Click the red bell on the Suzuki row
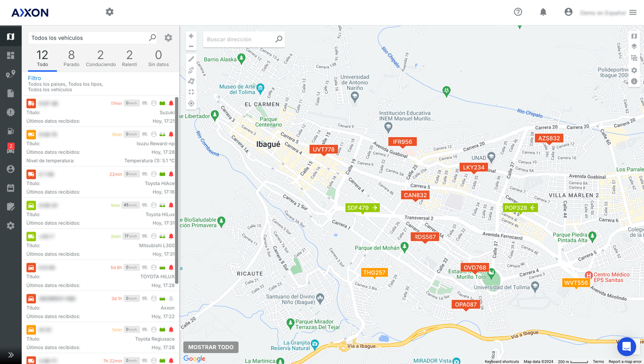Screen dimensions: 644x364 171,103
